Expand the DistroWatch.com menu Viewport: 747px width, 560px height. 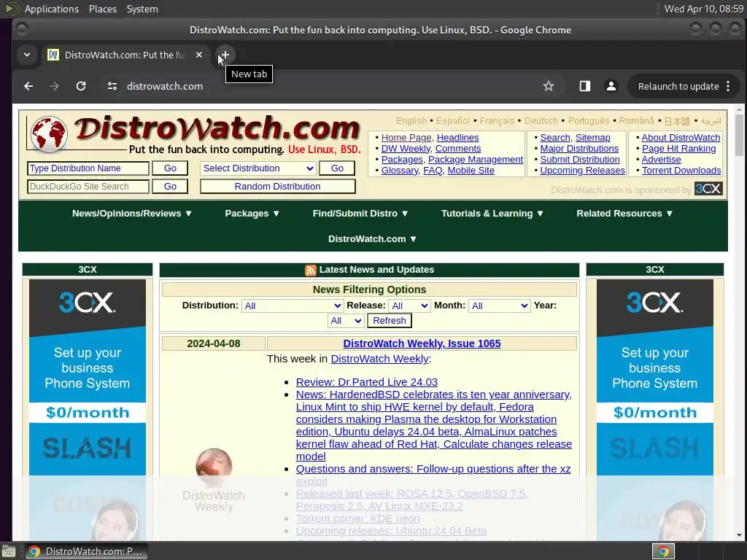[x=373, y=239]
